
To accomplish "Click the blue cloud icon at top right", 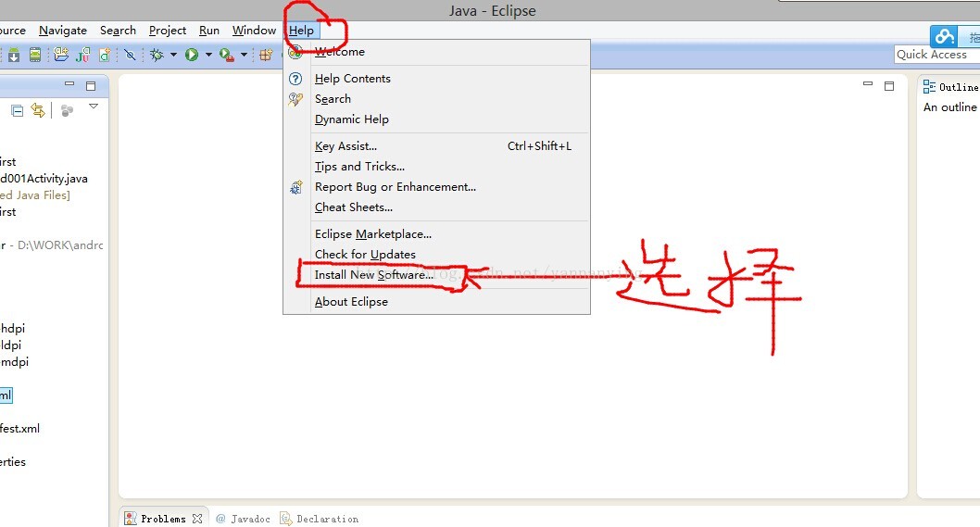I will 944,36.
